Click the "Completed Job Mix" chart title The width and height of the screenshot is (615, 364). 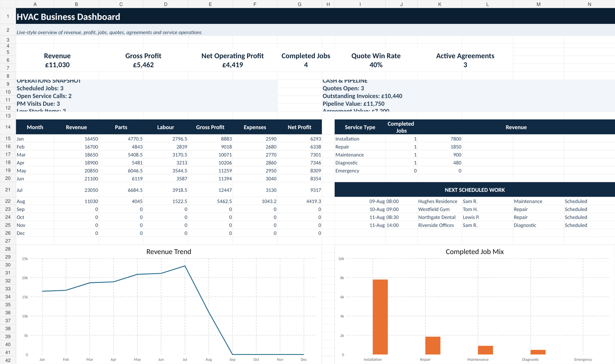point(474,252)
